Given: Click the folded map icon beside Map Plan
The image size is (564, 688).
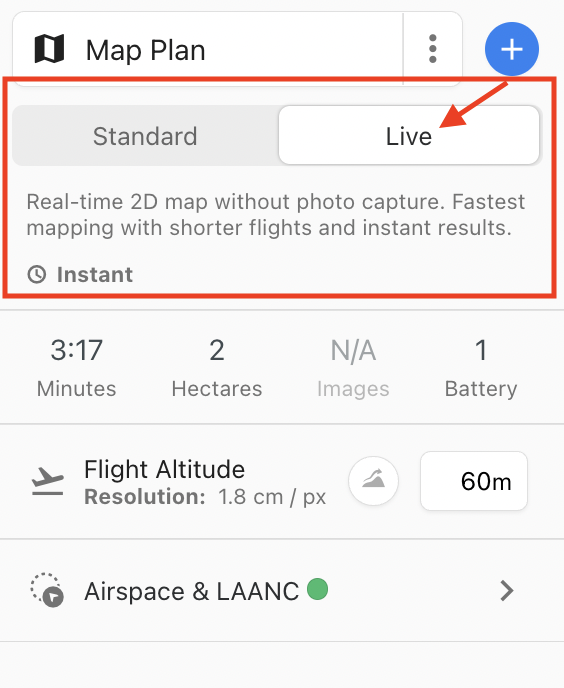Looking at the screenshot, I should (x=50, y=49).
